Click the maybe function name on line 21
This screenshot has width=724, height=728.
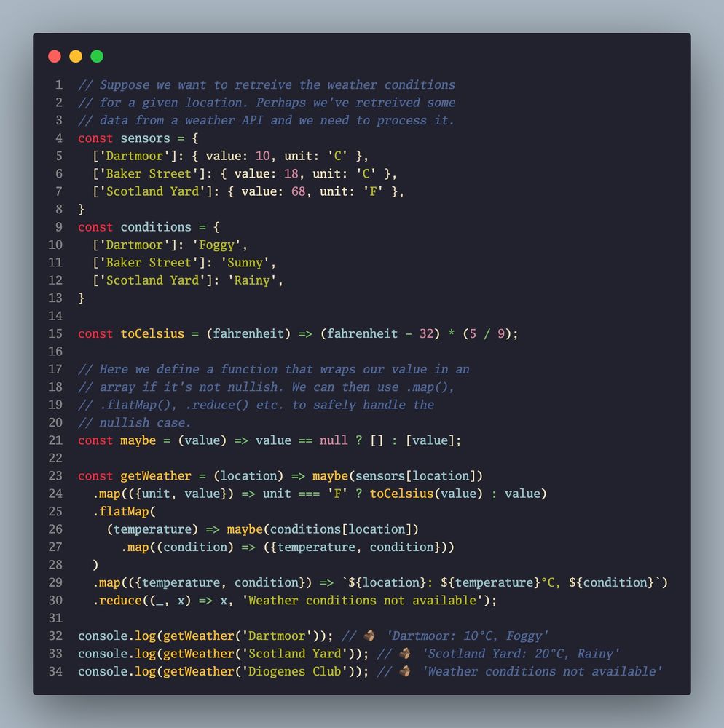coord(138,440)
